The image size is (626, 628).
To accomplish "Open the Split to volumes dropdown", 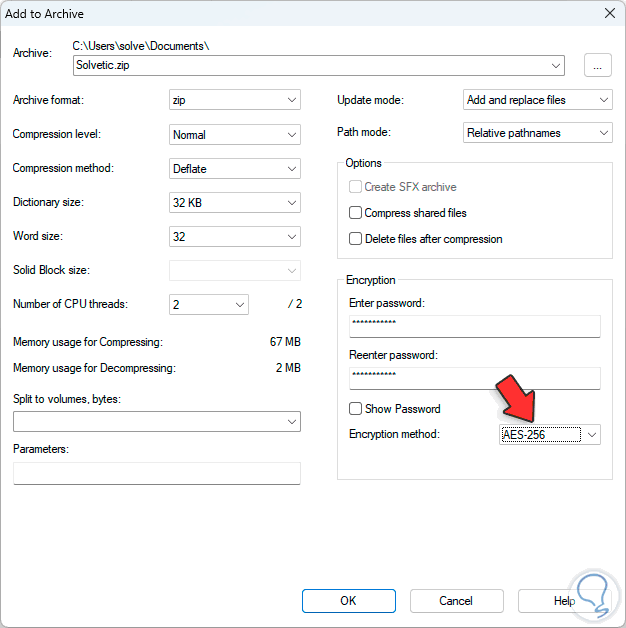I will (x=157, y=422).
